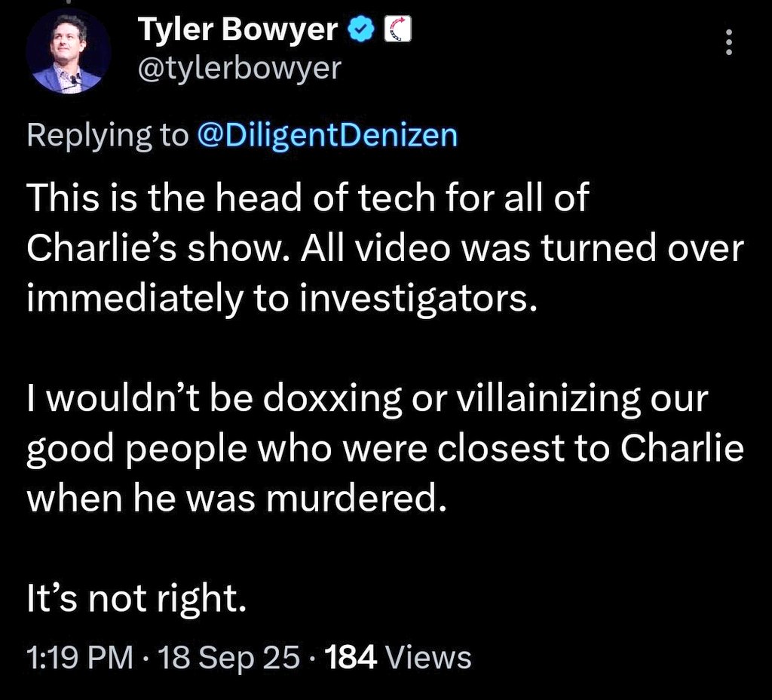Click the line starting "I wouldn't be doxxing"

point(367,398)
